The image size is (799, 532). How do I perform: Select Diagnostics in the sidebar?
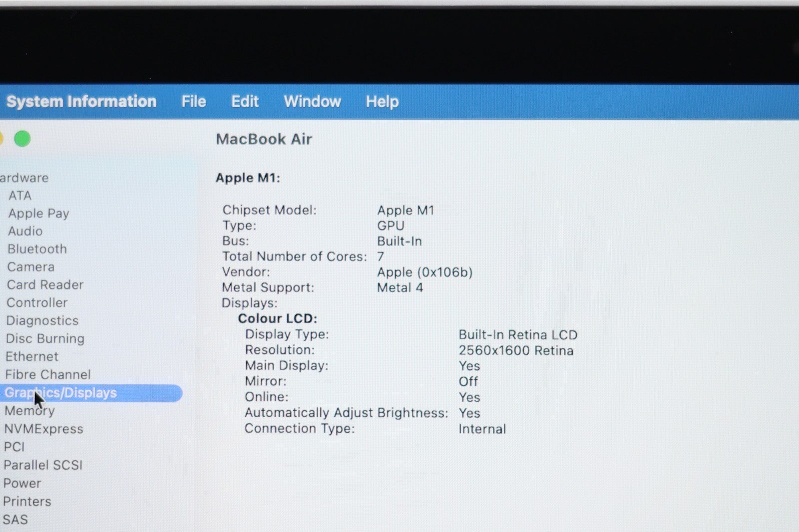(42, 320)
